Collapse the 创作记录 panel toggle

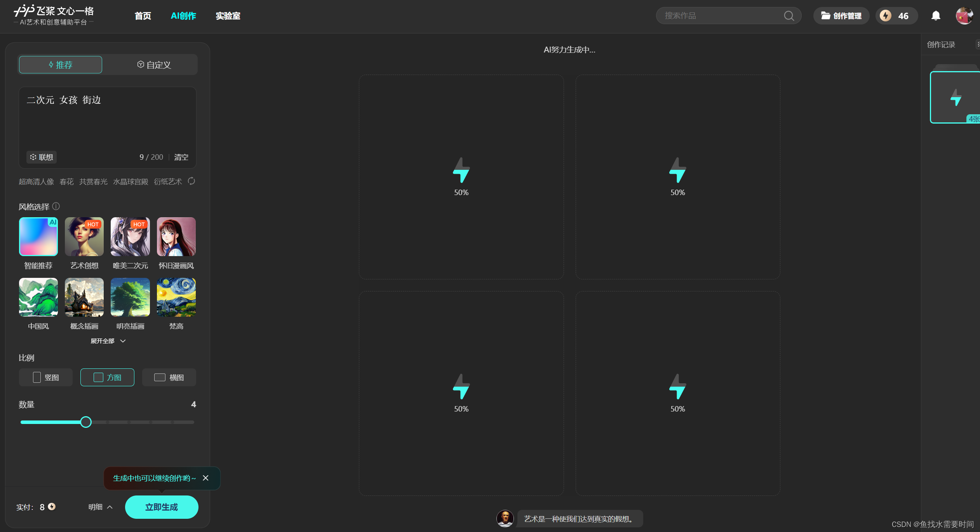[977, 44]
